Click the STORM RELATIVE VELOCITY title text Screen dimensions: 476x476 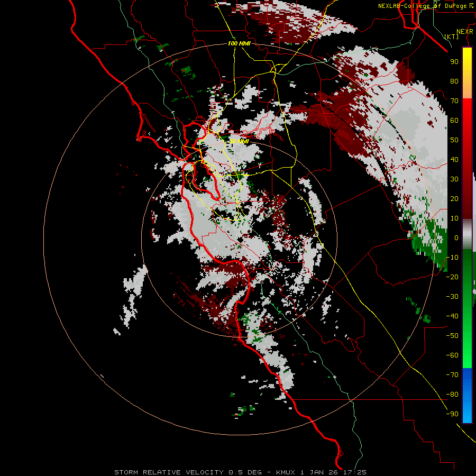169,472
